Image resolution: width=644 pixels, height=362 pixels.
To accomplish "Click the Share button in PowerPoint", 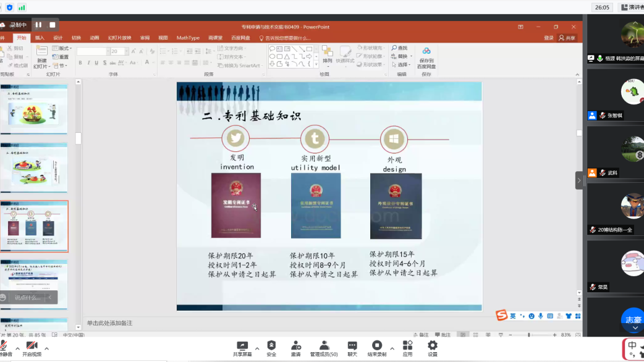I will coord(567,38).
